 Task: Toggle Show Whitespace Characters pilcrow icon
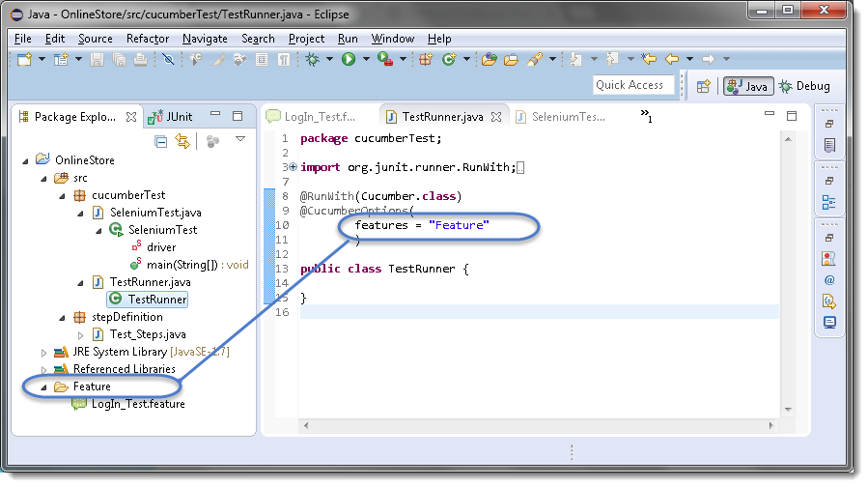tap(284, 59)
